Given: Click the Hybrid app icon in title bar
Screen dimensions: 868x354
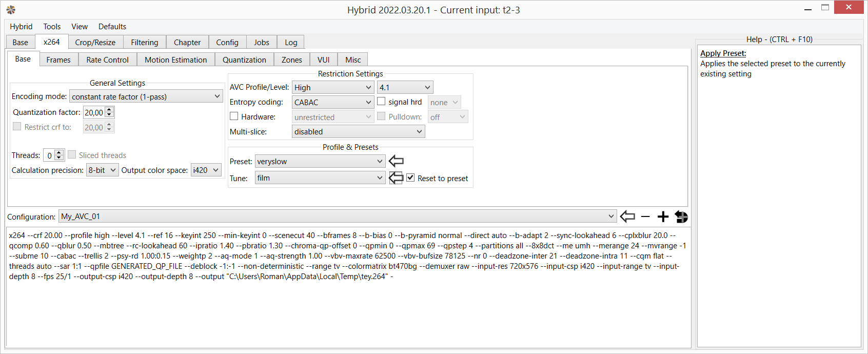Looking at the screenshot, I should click(11, 10).
